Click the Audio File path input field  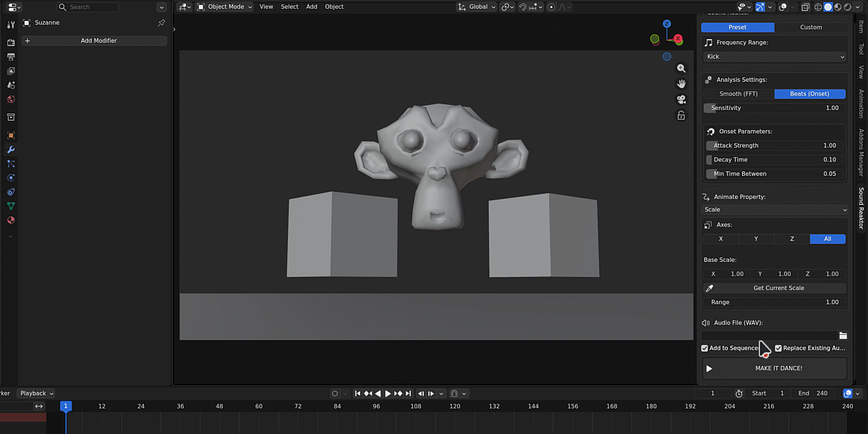[x=770, y=336]
